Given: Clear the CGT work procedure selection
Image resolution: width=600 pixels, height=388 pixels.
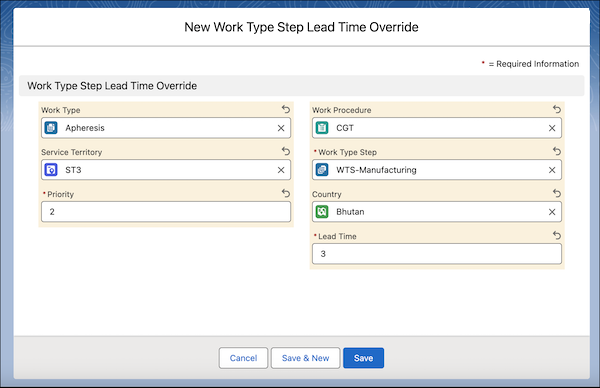Looking at the screenshot, I should [552, 128].
